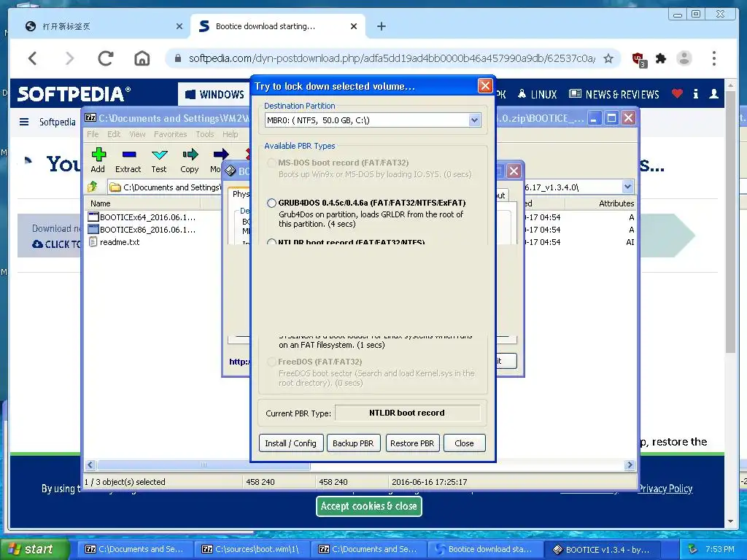The height and width of the screenshot is (560, 747).
Task: Click the padlock site info icon
Action: pyautogui.click(x=178, y=58)
